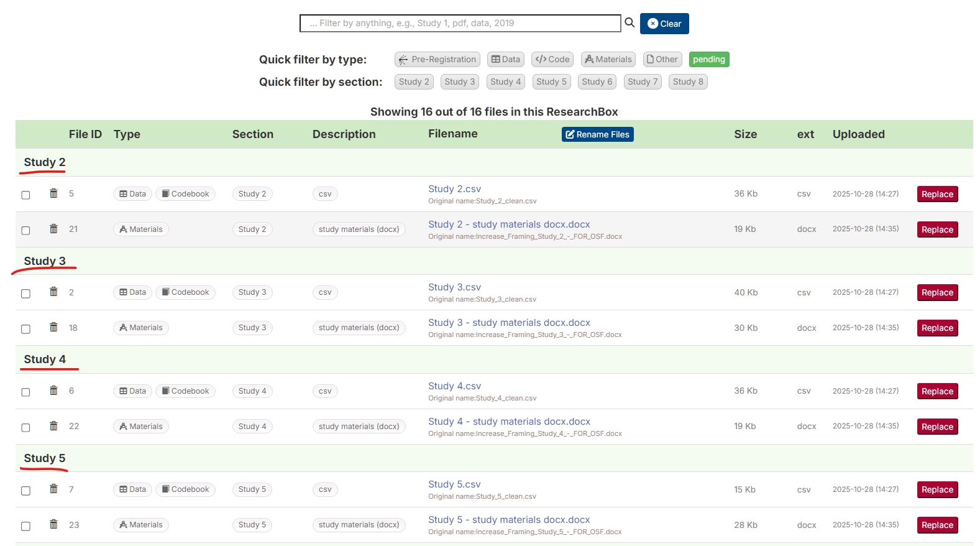The height and width of the screenshot is (546, 980).
Task: Click trash icon for file 18
Action: pyautogui.click(x=54, y=327)
